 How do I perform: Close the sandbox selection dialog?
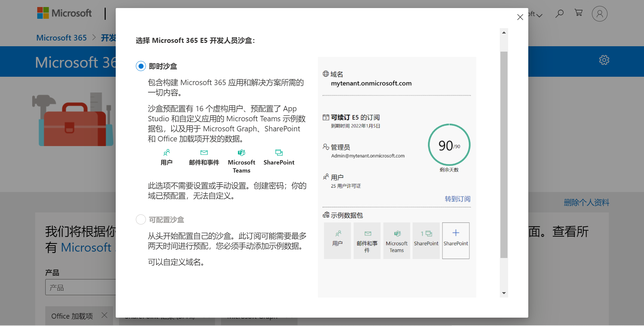pos(520,17)
